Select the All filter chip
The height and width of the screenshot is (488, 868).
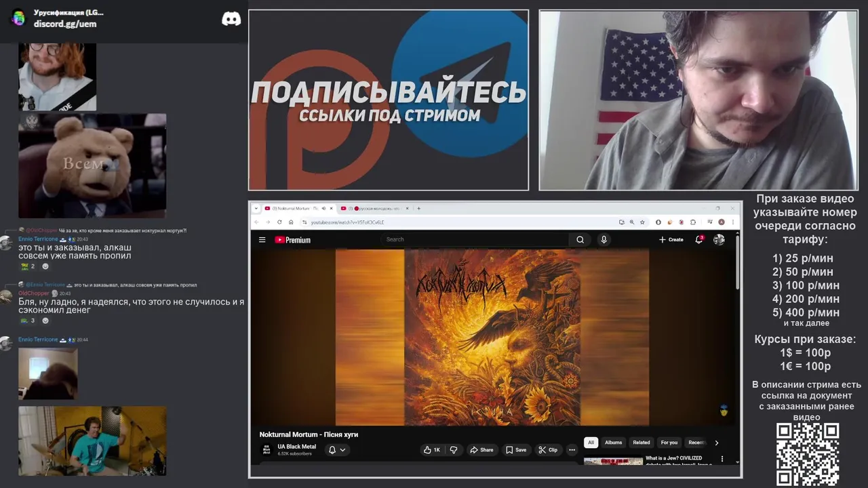591,443
